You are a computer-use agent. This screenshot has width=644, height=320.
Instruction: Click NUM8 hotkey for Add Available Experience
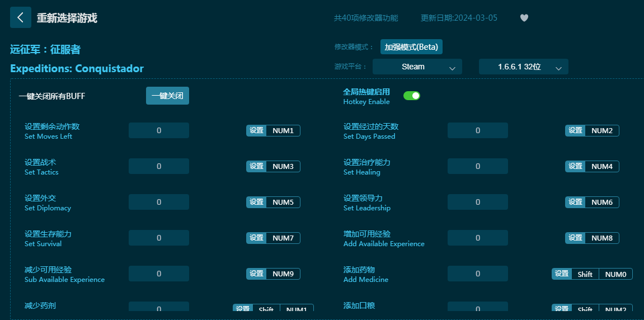[x=601, y=238]
